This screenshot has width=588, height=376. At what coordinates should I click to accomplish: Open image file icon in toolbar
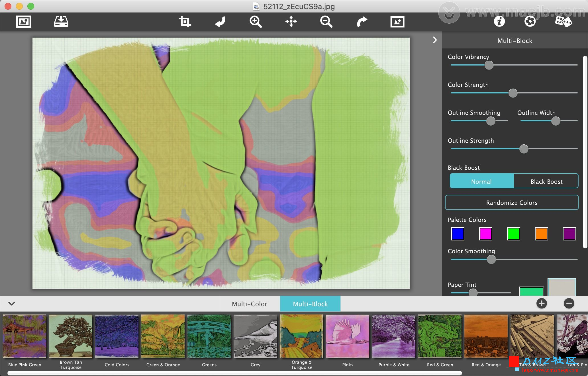tap(24, 22)
